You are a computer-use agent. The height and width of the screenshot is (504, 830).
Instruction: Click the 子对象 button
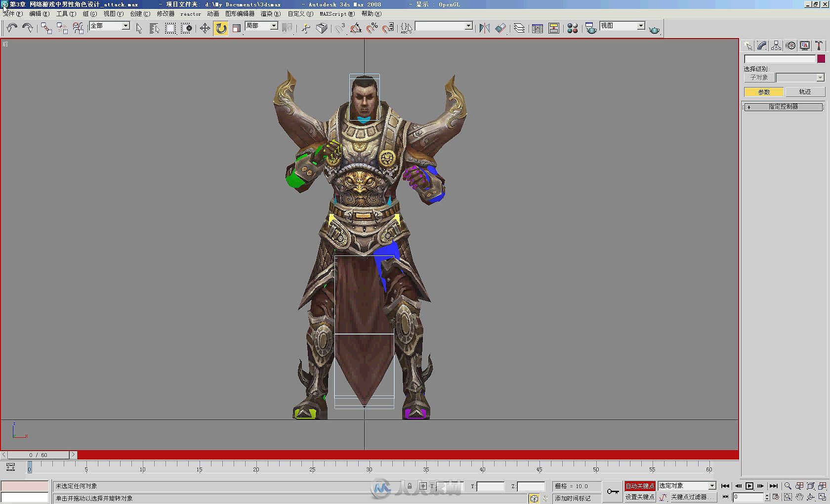coord(759,78)
